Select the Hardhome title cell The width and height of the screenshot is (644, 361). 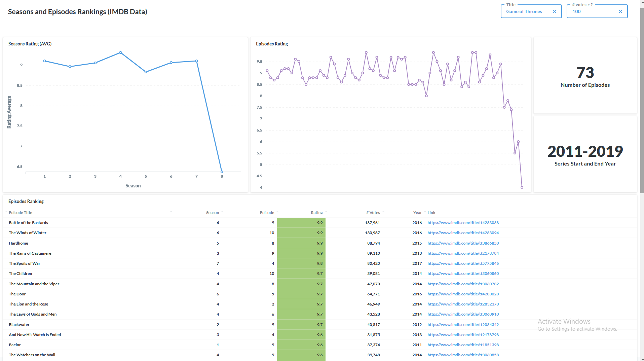coord(18,243)
